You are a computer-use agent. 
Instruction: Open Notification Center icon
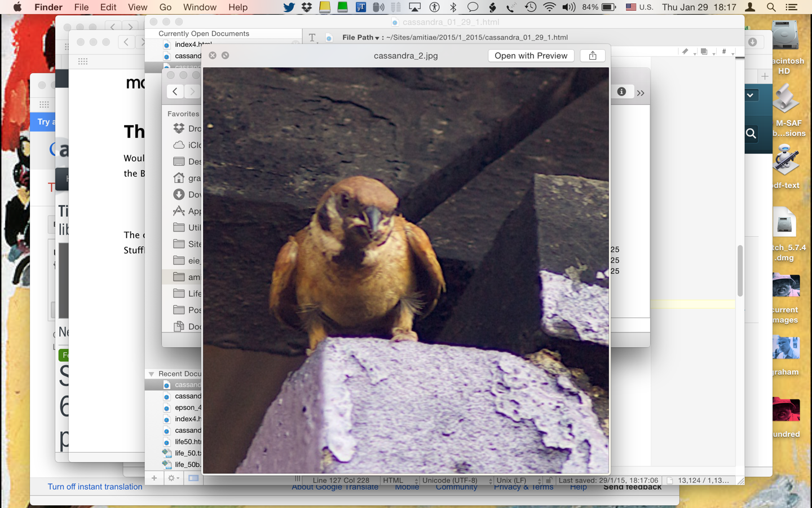pyautogui.click(x=792, y=7)
